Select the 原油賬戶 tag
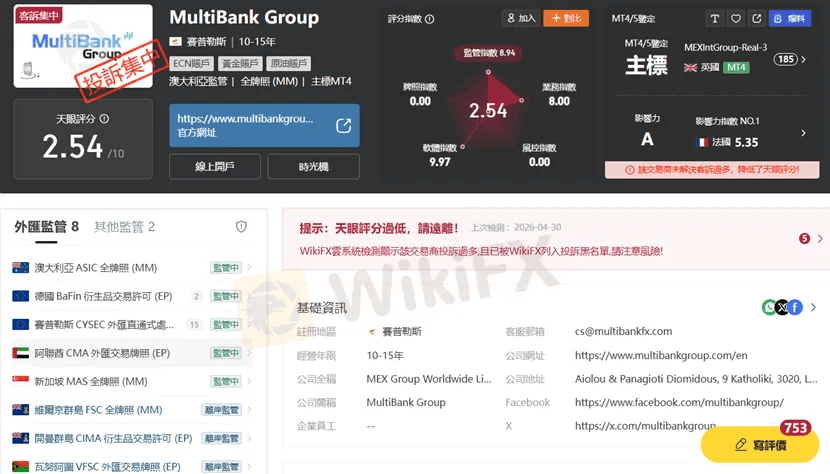The image size is (830, 474). [x=288, y=64]
